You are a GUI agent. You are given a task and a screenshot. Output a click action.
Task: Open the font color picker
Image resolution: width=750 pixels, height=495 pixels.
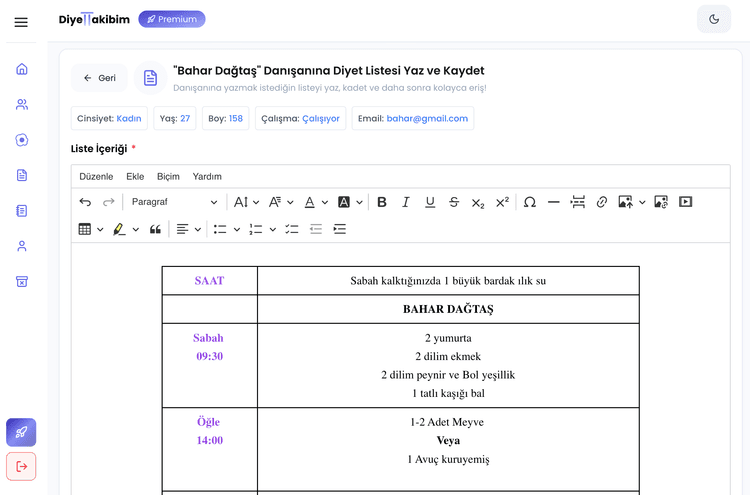coord(315,202)
